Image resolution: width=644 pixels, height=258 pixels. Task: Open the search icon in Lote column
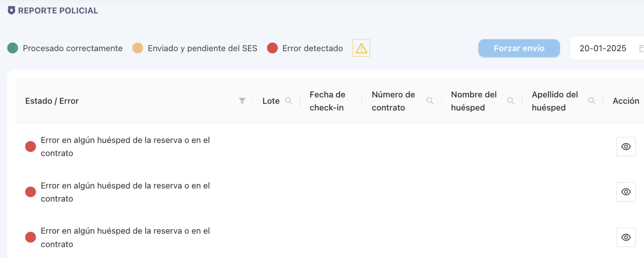point(289,101)
